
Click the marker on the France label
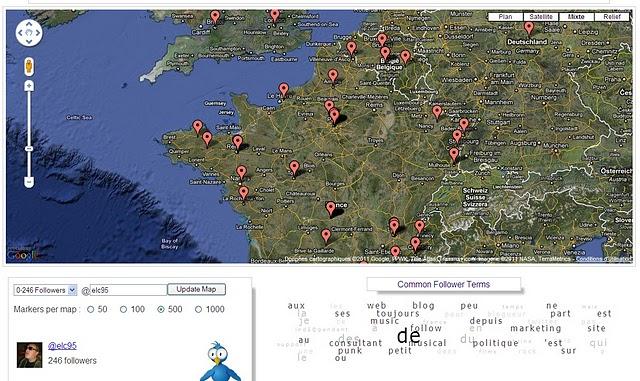coord(331,208)
